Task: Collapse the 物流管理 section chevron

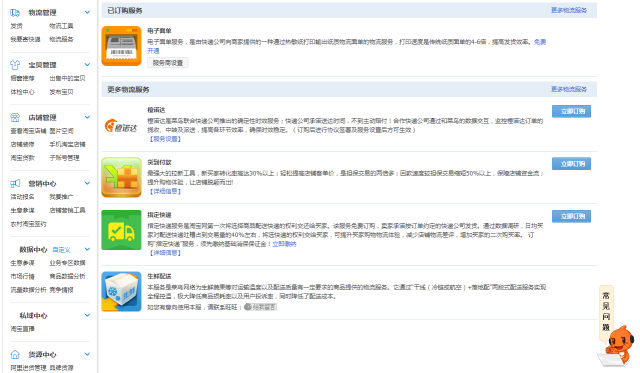Action: coord(87,12)
